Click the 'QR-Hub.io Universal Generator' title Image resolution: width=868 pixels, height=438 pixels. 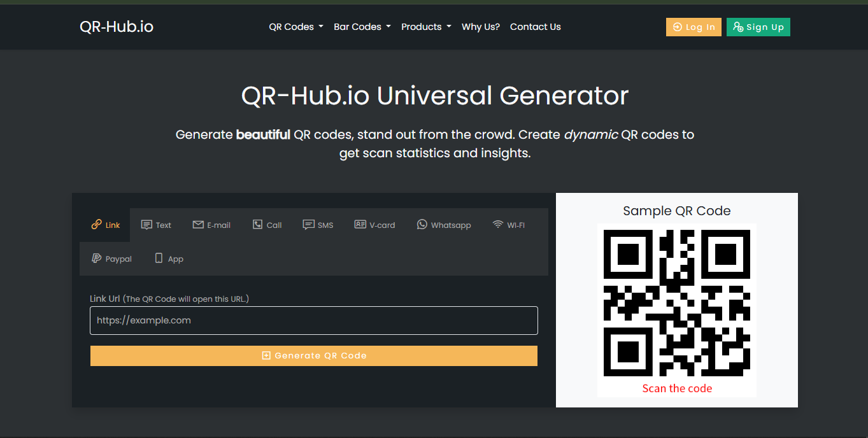pos(435,95)
